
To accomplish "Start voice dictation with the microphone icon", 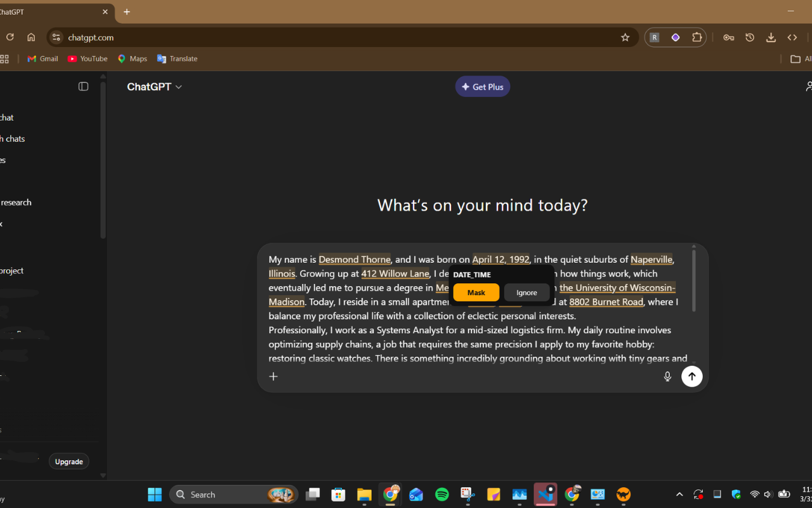I will click(x=667, y=377).
